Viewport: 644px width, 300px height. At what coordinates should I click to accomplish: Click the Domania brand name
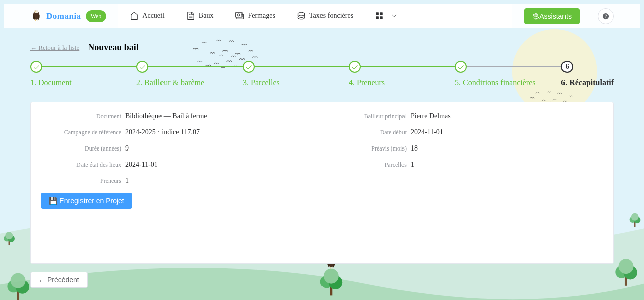[x=63, y=16]
